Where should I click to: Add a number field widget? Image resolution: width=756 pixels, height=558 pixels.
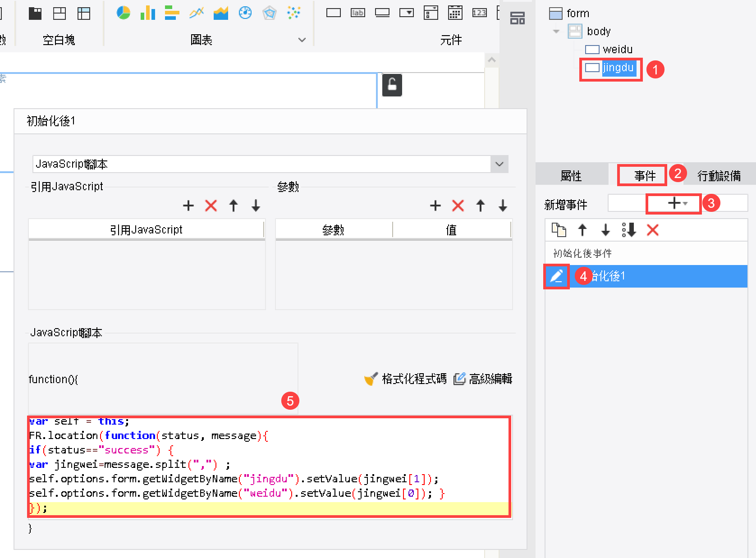[479, 13]
